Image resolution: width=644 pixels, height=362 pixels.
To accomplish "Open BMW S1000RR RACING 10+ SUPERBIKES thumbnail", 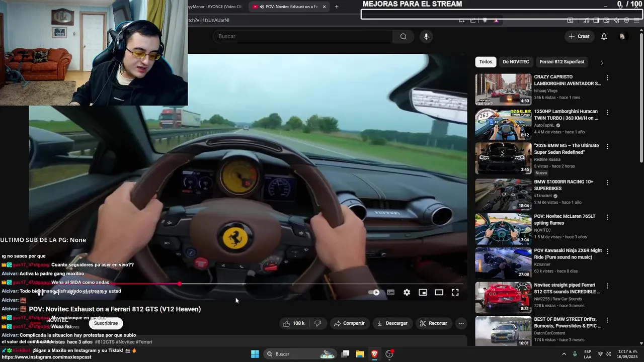I will click(503, 194).
